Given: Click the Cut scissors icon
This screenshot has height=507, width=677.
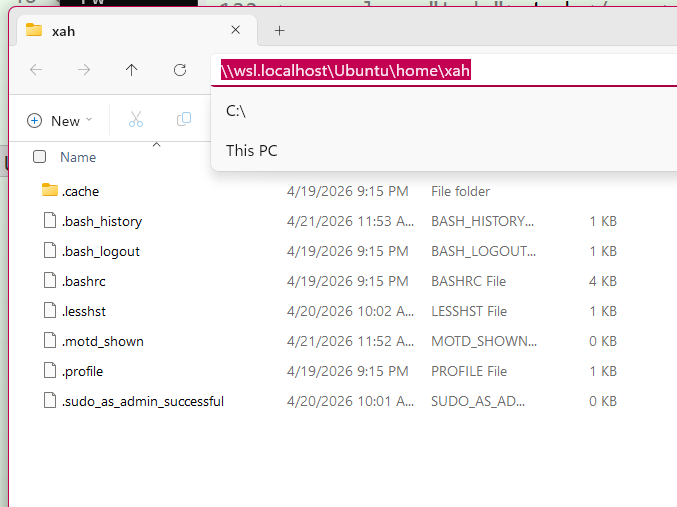Looking at the screenshot, I should 136,119.
